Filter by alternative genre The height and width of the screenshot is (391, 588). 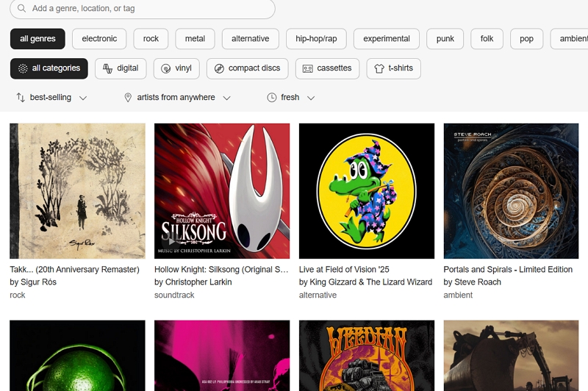click(250, 39)
